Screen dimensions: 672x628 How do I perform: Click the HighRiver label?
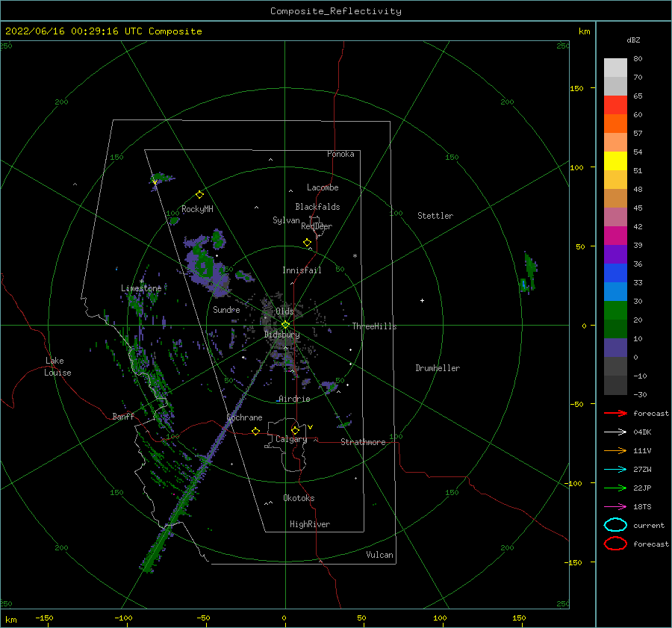(x=310, y=524)
